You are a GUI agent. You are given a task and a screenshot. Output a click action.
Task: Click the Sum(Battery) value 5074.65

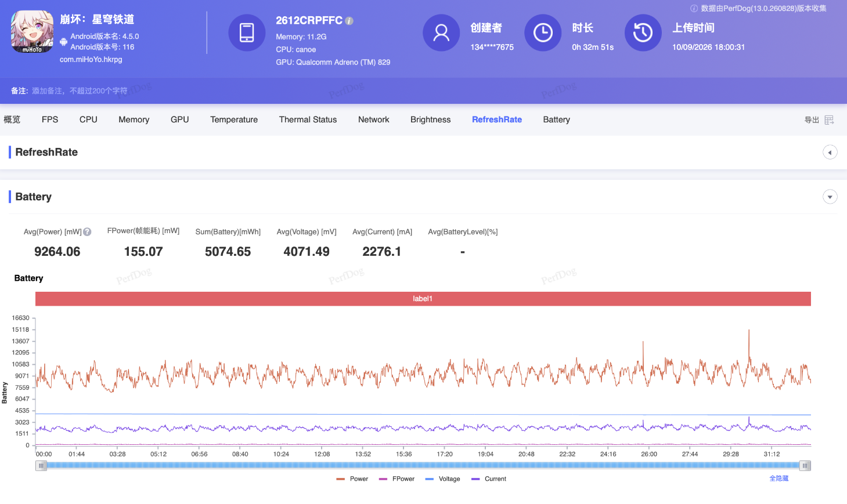pyautogui.click(x=228, y=252)
